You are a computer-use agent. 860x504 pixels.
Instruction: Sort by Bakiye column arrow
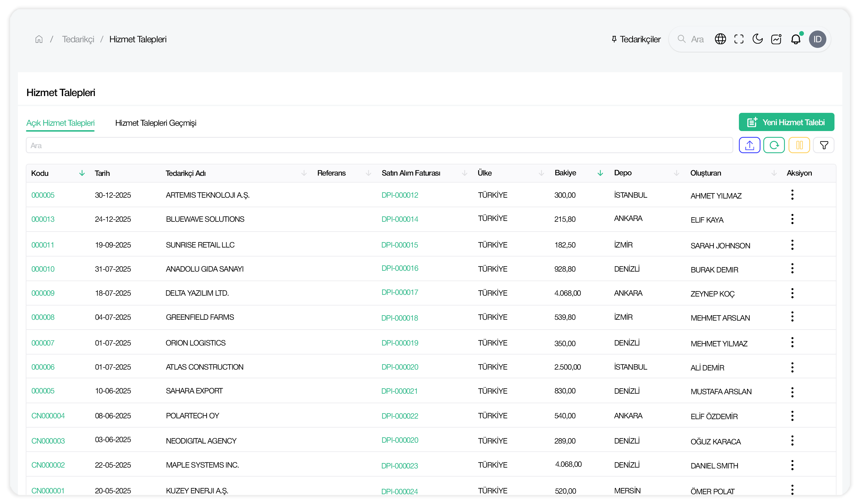600,173
